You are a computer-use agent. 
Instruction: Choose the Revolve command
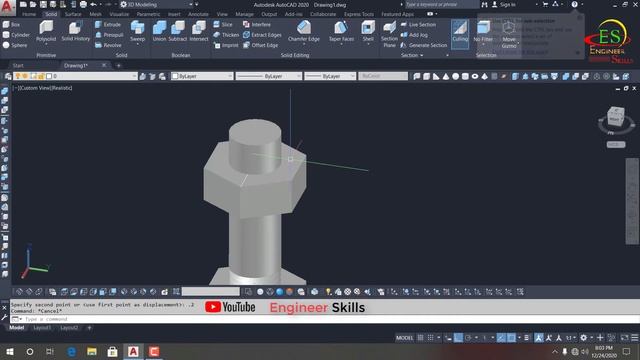pos(108,45)
